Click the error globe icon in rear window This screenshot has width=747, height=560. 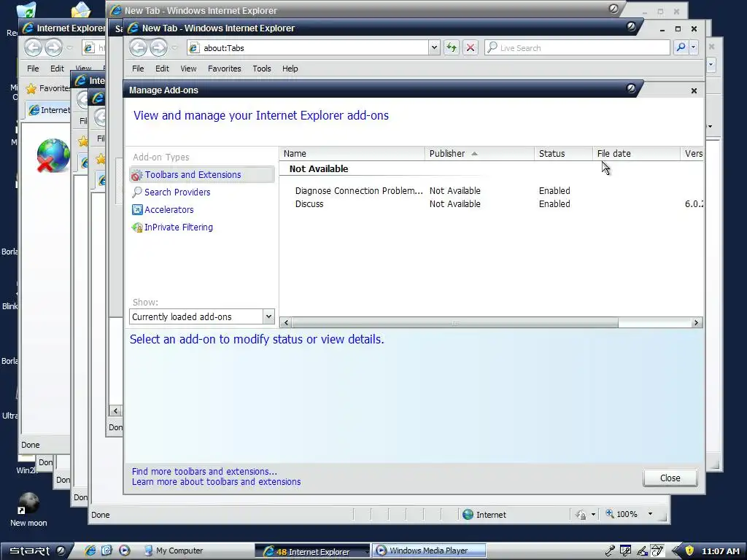click(53, 155)
